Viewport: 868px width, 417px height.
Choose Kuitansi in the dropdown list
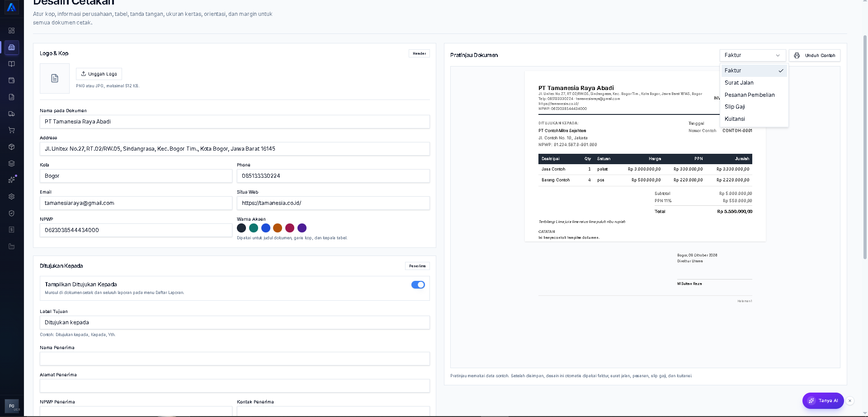tap(754, 119)
